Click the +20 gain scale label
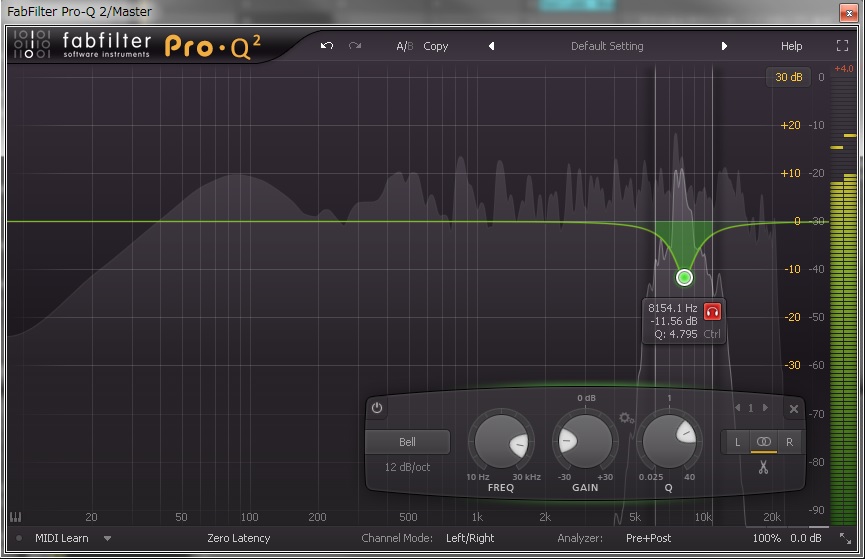 click(790, 125)
